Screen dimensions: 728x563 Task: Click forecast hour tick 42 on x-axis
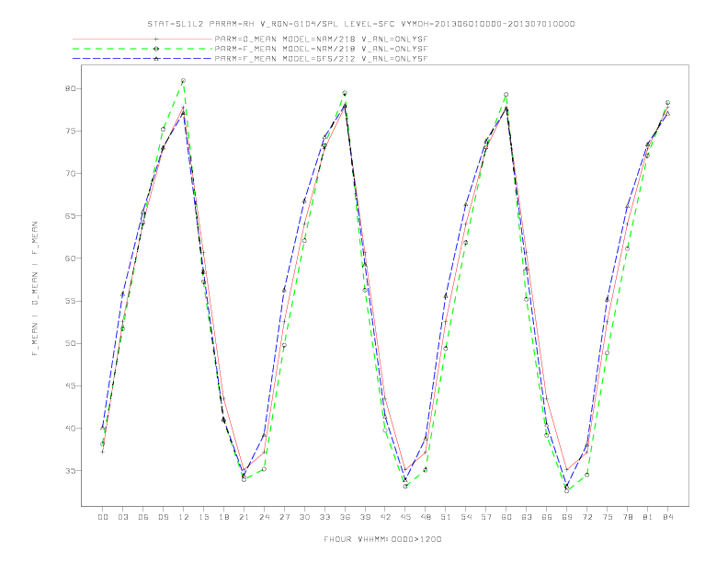point(385,517)
